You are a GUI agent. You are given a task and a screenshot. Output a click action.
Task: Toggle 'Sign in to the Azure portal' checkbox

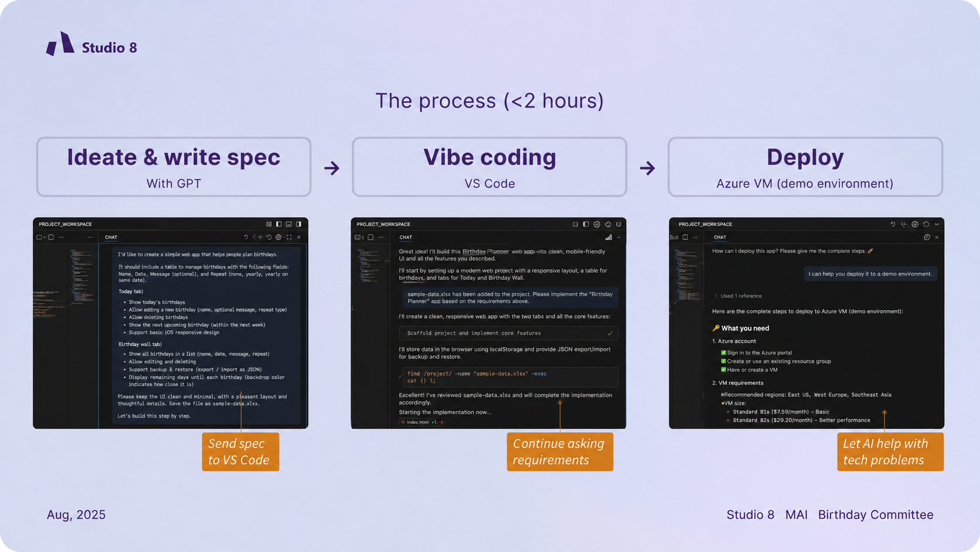pyautogui.click(x=723, y=353)
